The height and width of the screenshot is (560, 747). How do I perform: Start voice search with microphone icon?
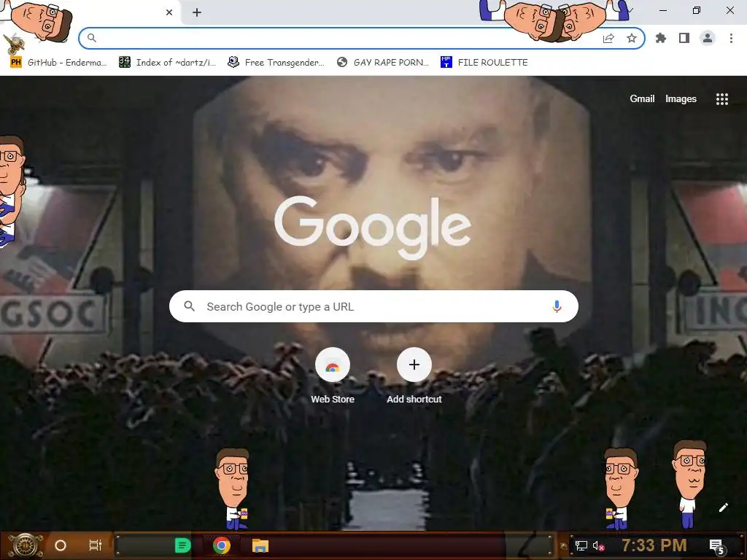pyautogui.click(x=557, y=306)
